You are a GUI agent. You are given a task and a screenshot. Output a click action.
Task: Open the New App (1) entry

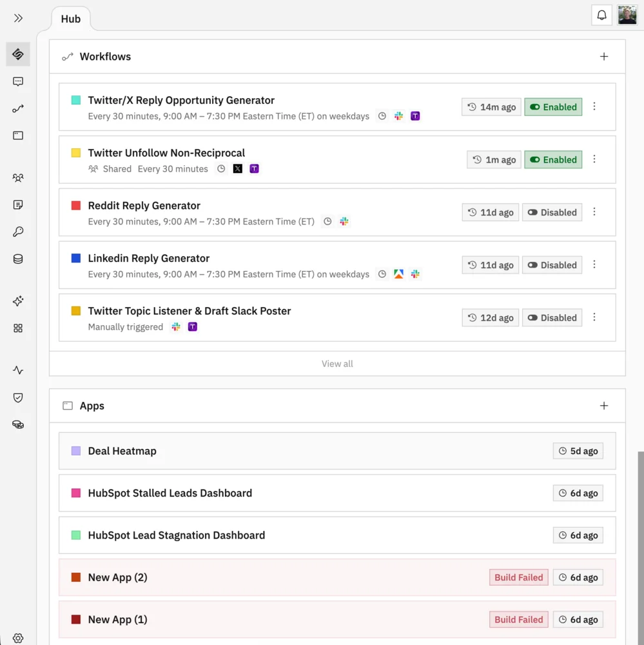click(x=337, y=619)
